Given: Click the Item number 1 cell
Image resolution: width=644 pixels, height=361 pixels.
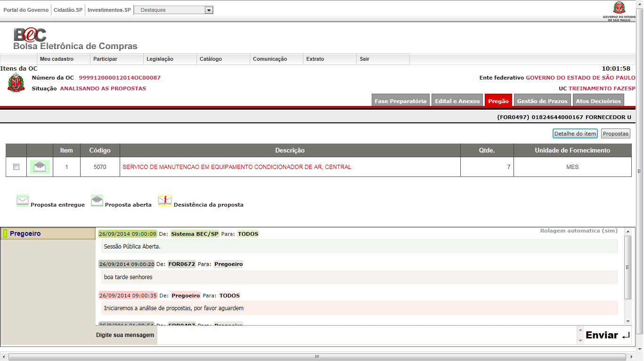Looking at the screenshot, I should click(66, 167).
